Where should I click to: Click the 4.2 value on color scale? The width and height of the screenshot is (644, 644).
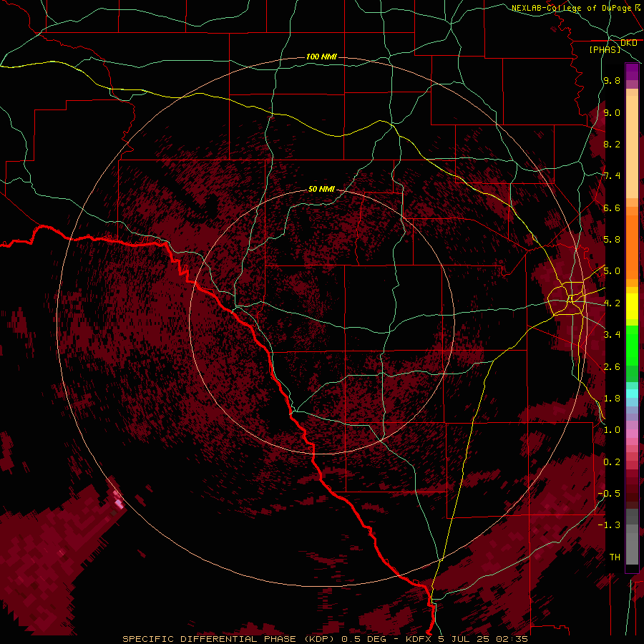612,303
